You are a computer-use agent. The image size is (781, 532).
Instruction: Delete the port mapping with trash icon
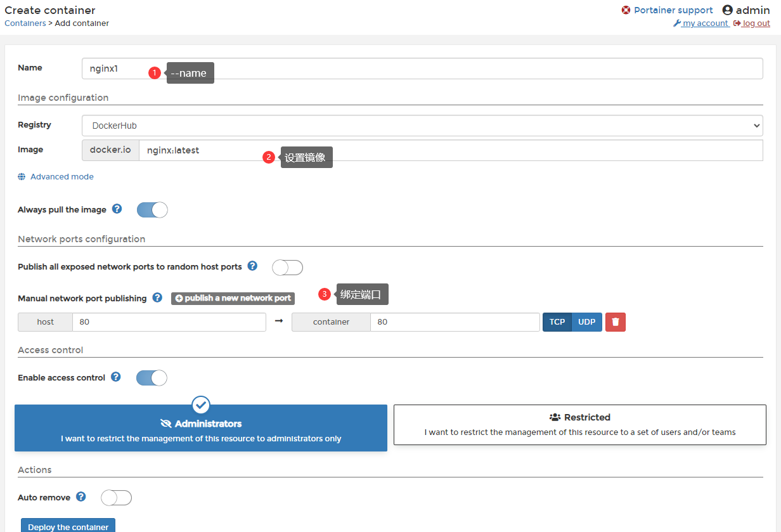(x=616, y=322)
